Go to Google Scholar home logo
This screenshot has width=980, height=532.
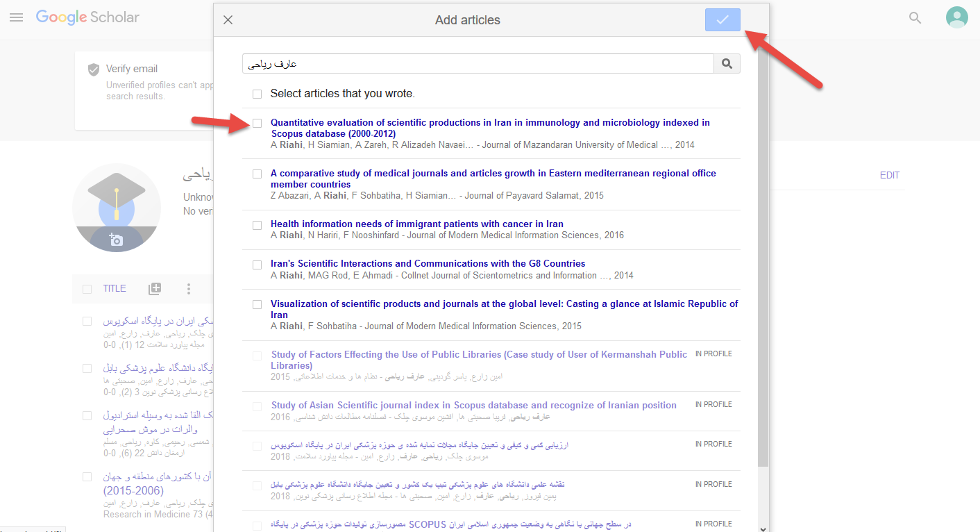pyautogui.click(x=87, y=17)
